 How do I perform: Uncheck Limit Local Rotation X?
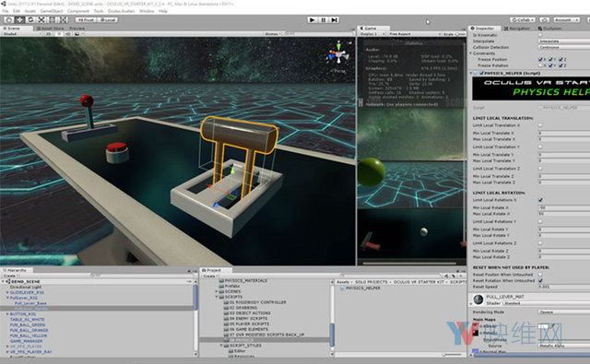540,200
